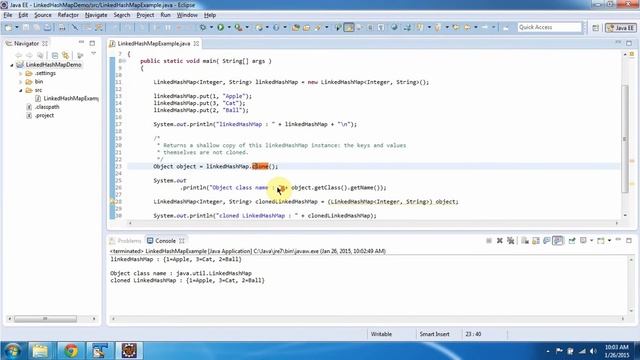The image size is (640, 360).
Task: Click the globe web browser toolbar icon
Action: click(x=394, y=27)
